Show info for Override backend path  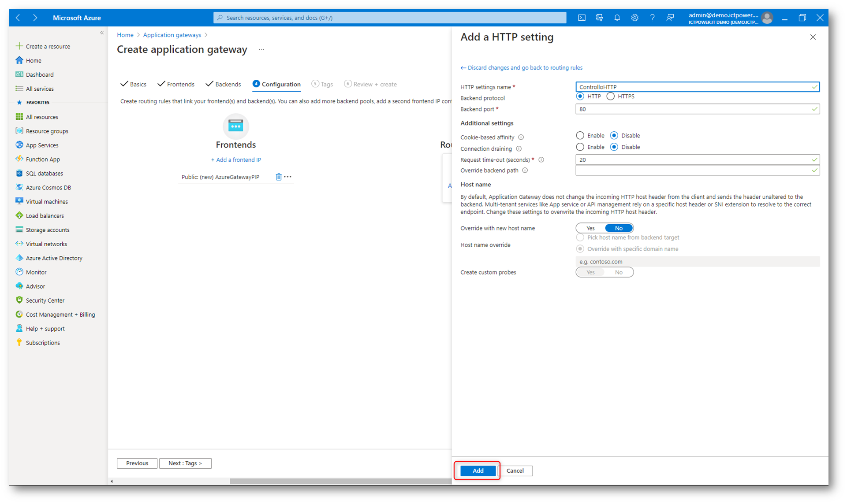(x=525, y=170)
